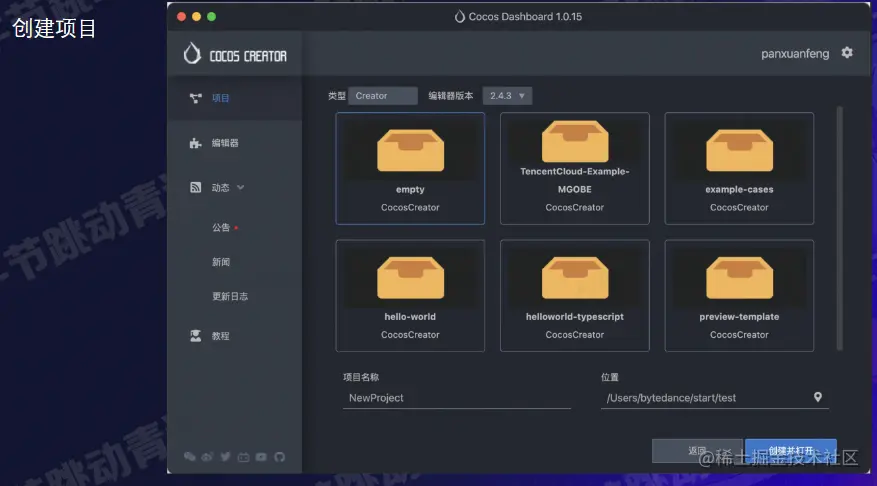The image size is (877, 486).
Task: Open the Weibo social icon
Action: click(207, 457)
